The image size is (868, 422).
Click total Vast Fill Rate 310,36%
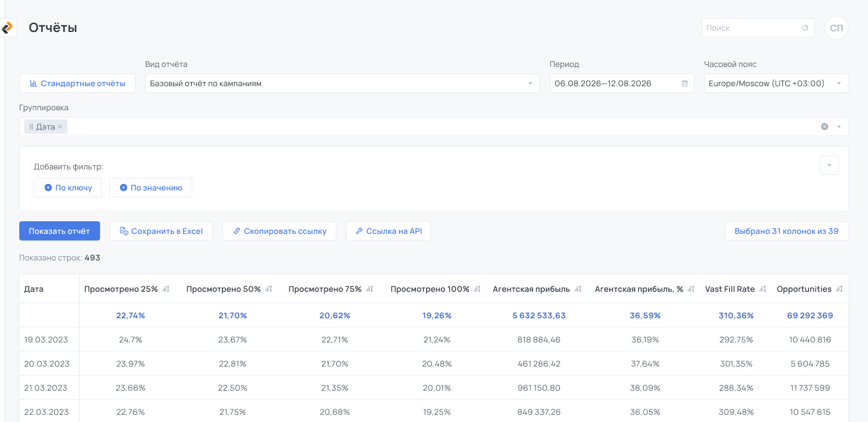[736, 315]
